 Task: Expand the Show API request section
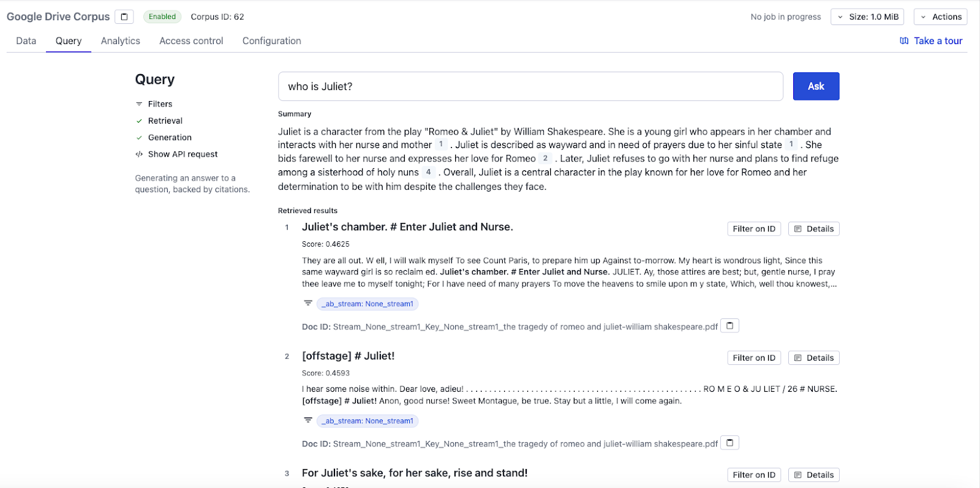click(182, 154)
